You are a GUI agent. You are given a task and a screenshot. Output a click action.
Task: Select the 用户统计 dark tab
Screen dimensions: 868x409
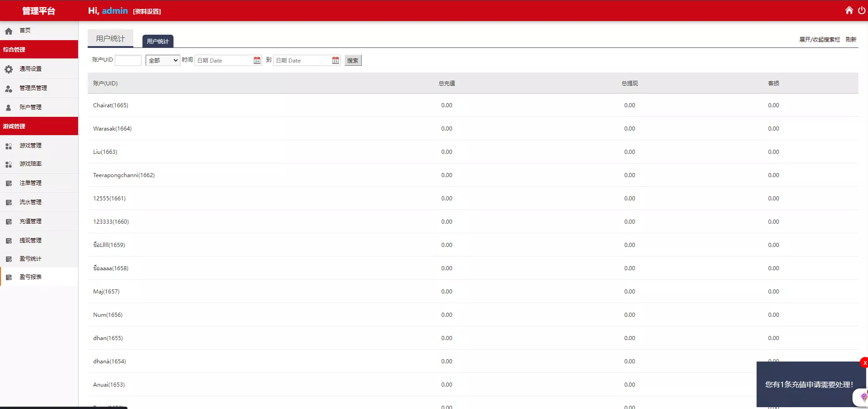(158, 41)
